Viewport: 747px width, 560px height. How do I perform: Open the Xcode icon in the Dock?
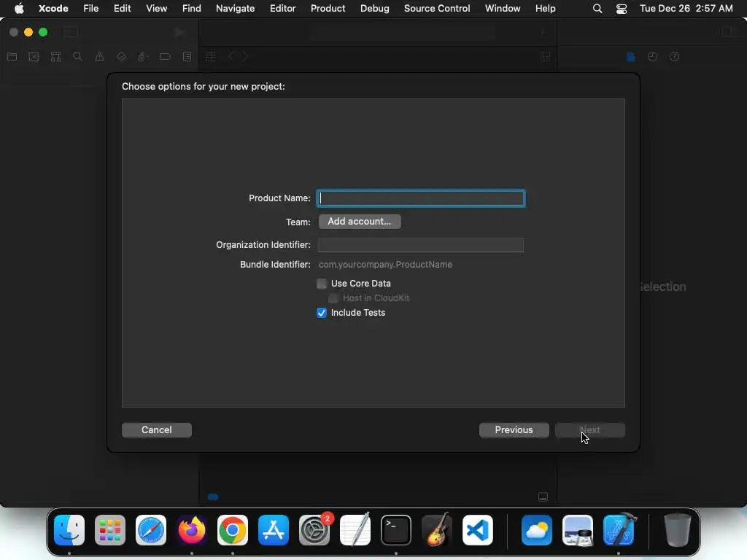point(619,530)
